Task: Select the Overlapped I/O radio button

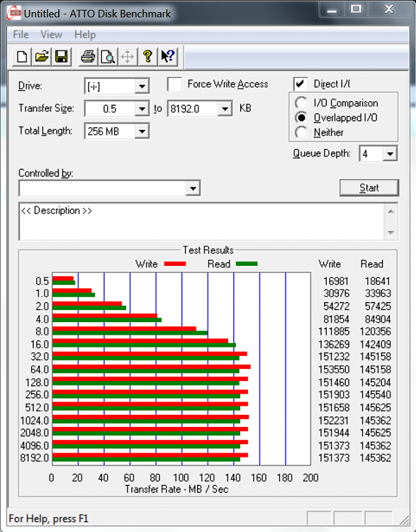Action: pos(301,118)
